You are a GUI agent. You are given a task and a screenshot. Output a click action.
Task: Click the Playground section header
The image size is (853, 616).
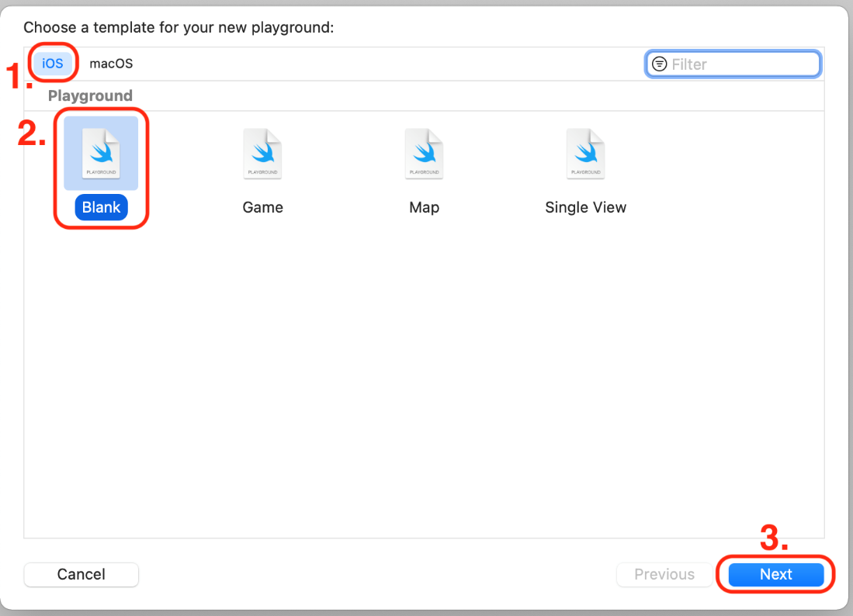[90, 95]
